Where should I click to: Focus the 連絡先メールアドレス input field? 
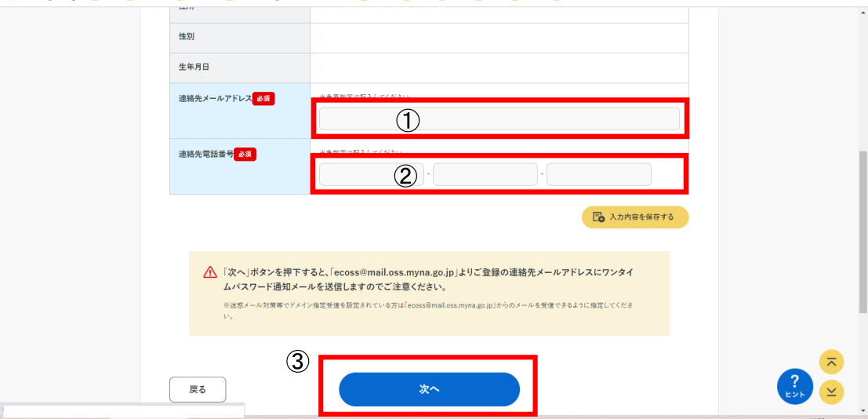pyautogui.click(x=499, y=119)
